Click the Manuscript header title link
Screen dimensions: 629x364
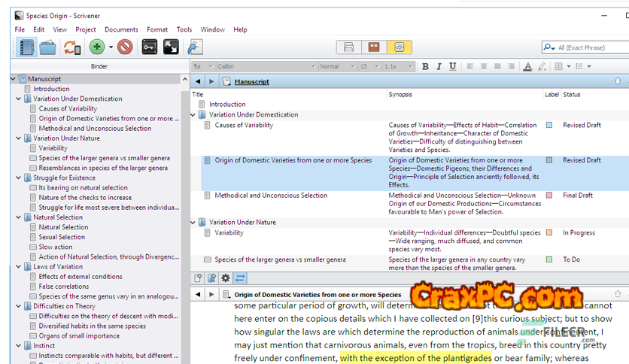[251, 81]
